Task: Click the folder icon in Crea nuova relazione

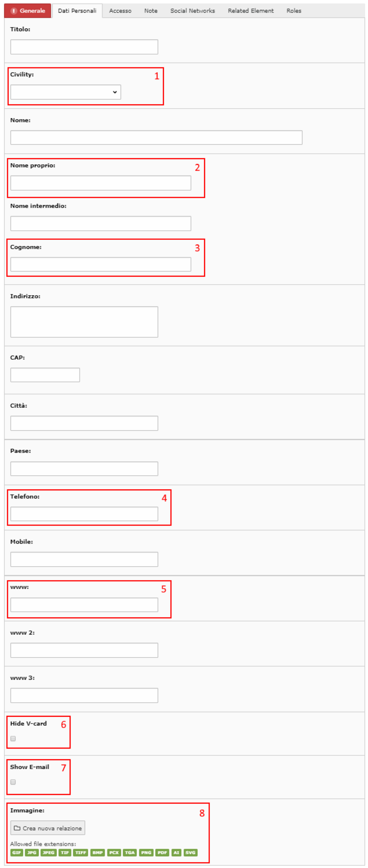Action: pyautogui.click(x=17, y=828)
